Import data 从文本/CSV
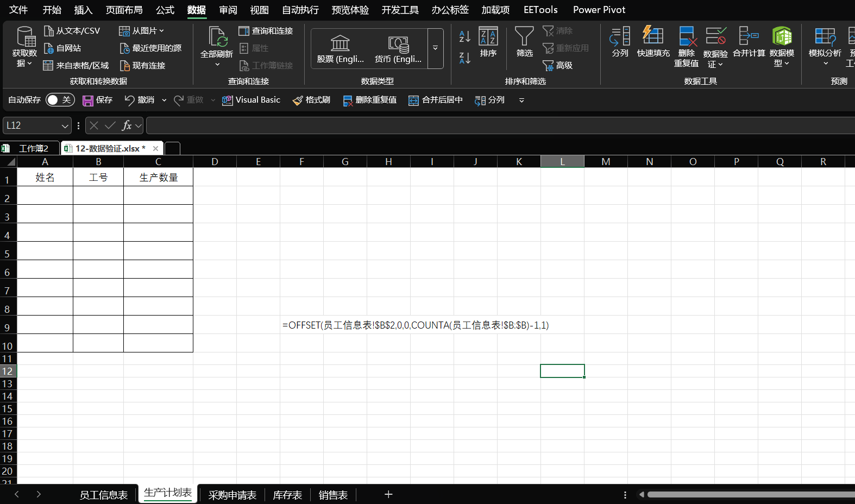The width and height of the screenshot is (855, 504). click(72, 31)
